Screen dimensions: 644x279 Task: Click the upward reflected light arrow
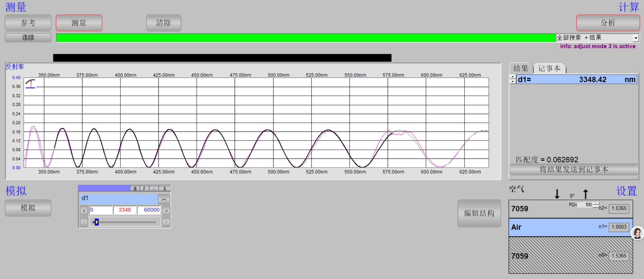coord(585,194)
